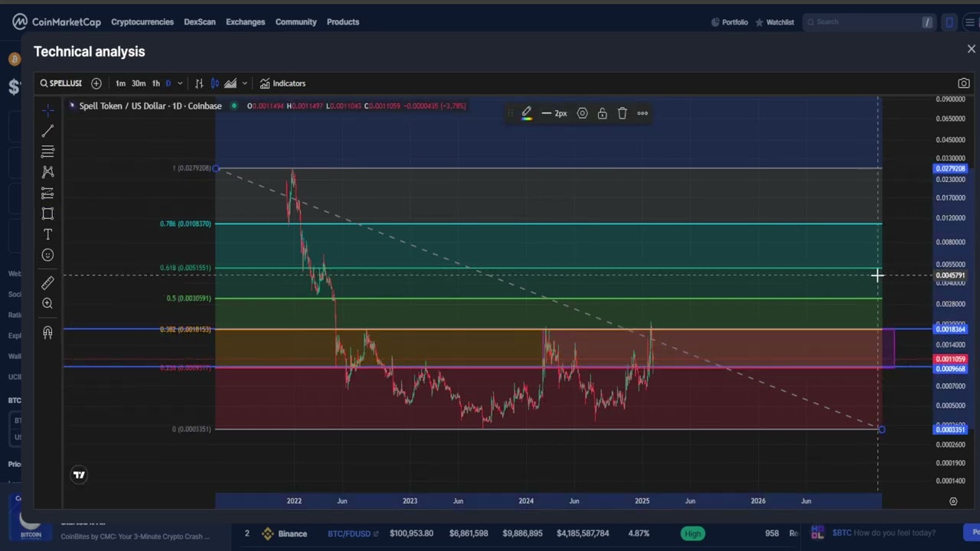
Task: Open the SPELLUSD symbol search
Action: pos(61,83)
